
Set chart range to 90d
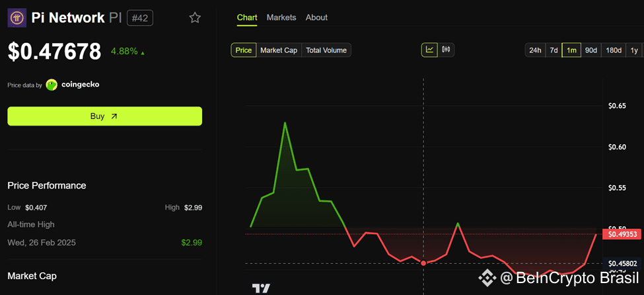coord(591,50)
